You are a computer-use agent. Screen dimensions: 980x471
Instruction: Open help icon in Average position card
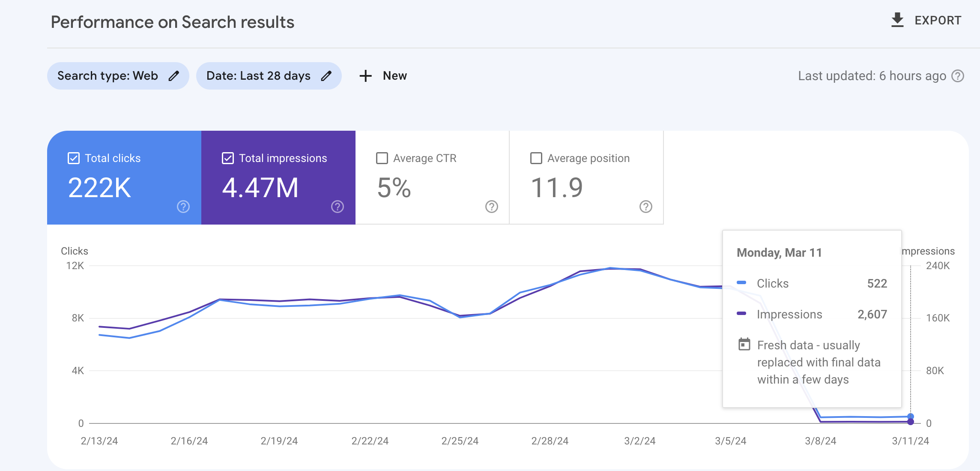tap(646, 207)
